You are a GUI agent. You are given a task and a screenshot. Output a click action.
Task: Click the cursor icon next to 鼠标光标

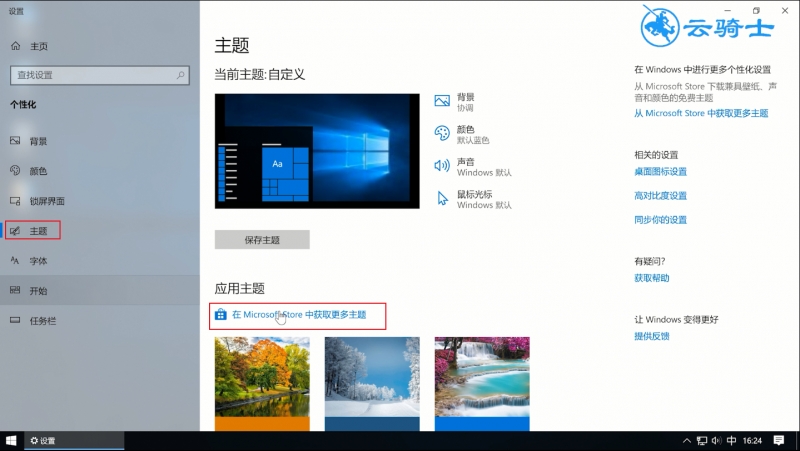(x=442, y=198)
